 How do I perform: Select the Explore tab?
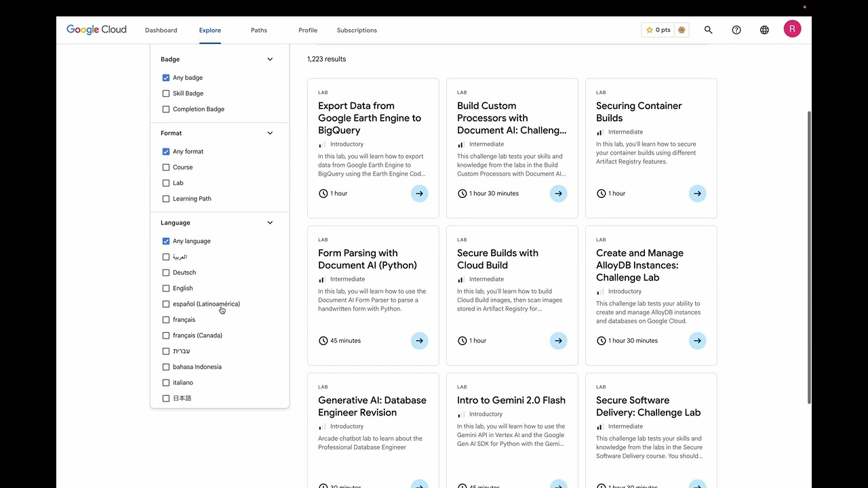pyautogui.click(x=210, y=30)
